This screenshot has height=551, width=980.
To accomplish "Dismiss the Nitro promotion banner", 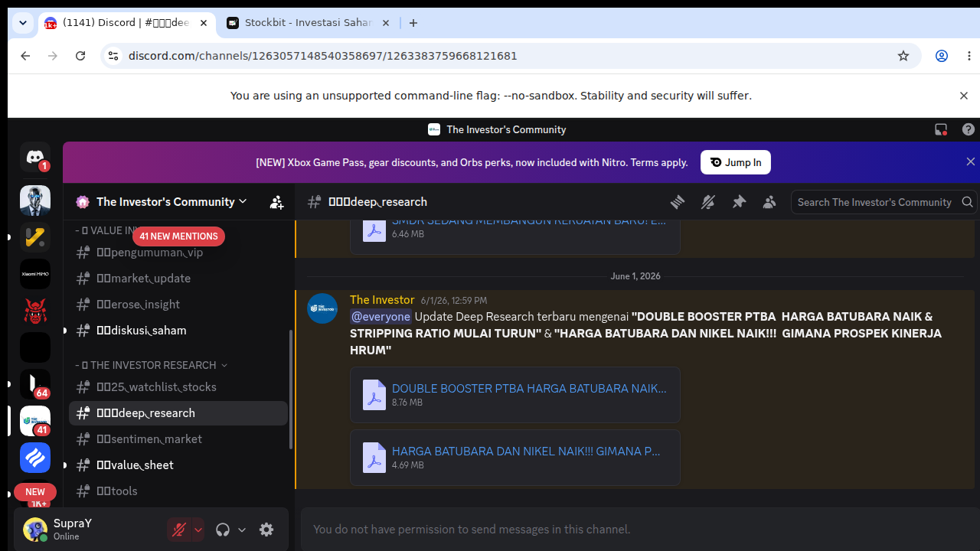I will tap(971, 161).
